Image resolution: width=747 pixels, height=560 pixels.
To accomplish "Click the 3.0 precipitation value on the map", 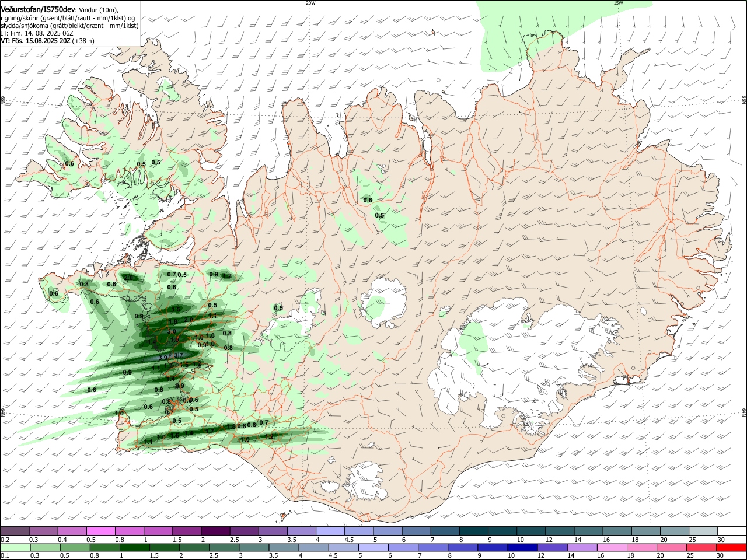I will pyautogui.click(x=172, y=331).
